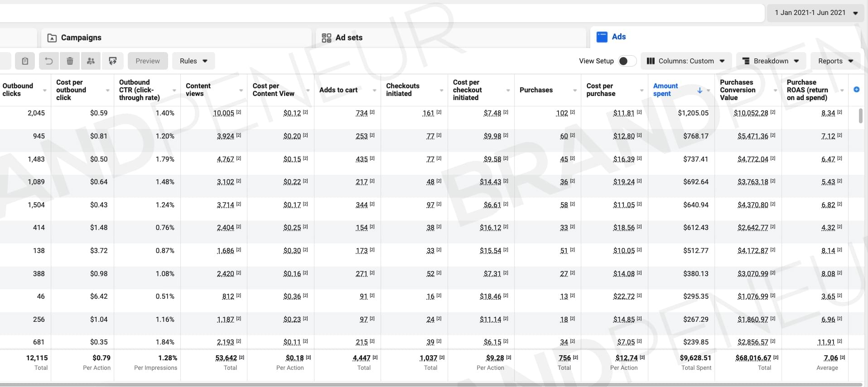
Task: Select the $1,205.05 amount spent cell
Action: (x=693, y=113)
